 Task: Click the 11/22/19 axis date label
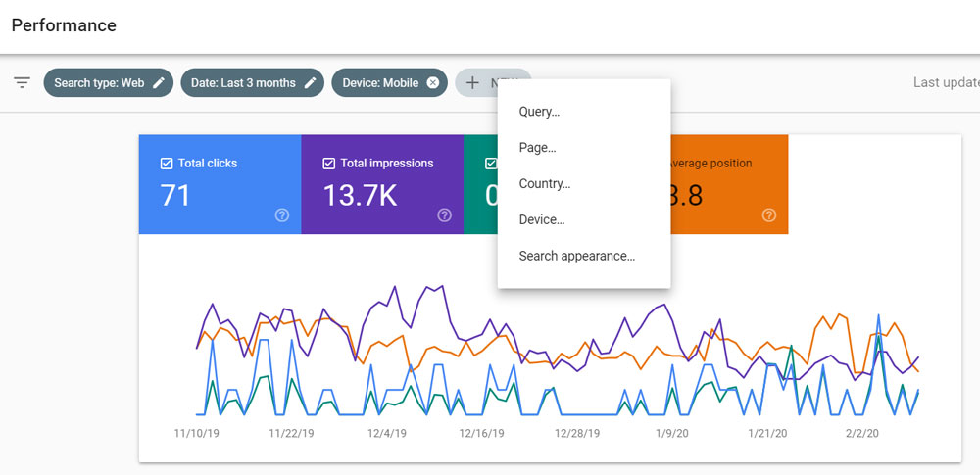tap(291, 433)
